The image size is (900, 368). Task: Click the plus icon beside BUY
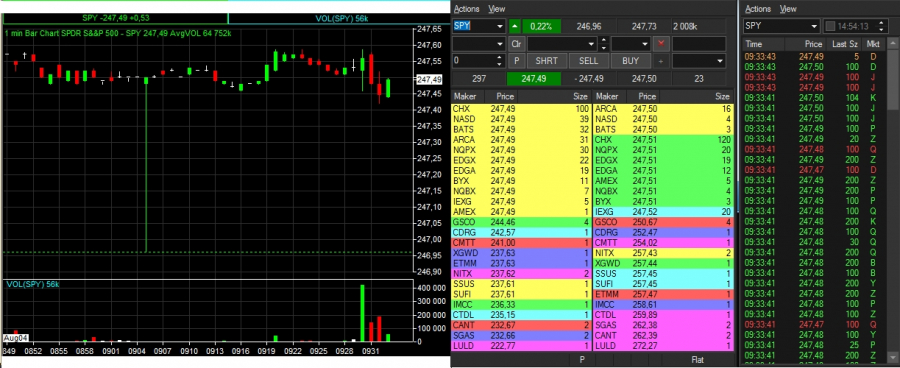(662, 61)
